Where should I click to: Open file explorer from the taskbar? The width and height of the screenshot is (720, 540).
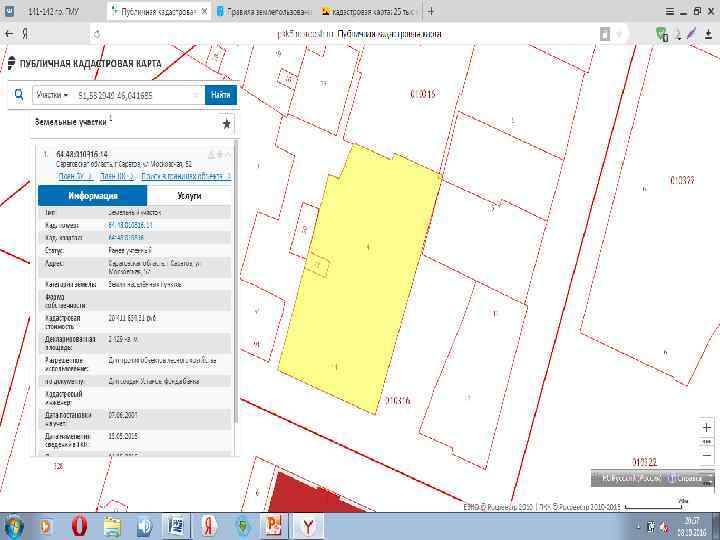(x=112, y=526)
